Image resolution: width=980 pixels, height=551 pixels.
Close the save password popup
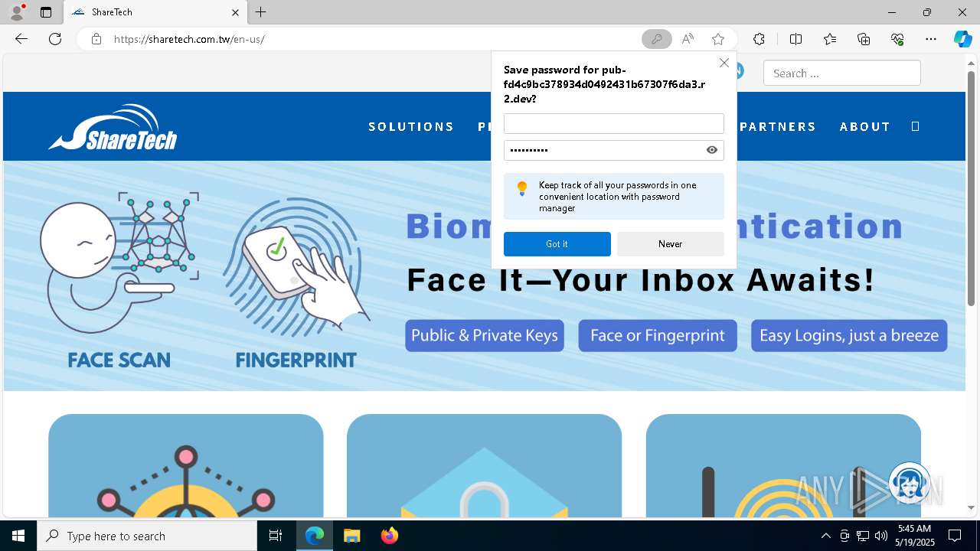point(724,63)
